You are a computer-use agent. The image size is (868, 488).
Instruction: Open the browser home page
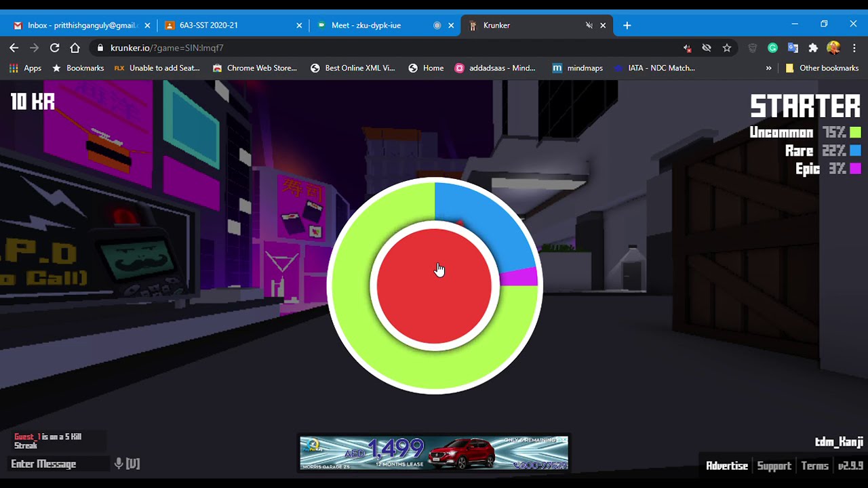[x=75, y=47]
